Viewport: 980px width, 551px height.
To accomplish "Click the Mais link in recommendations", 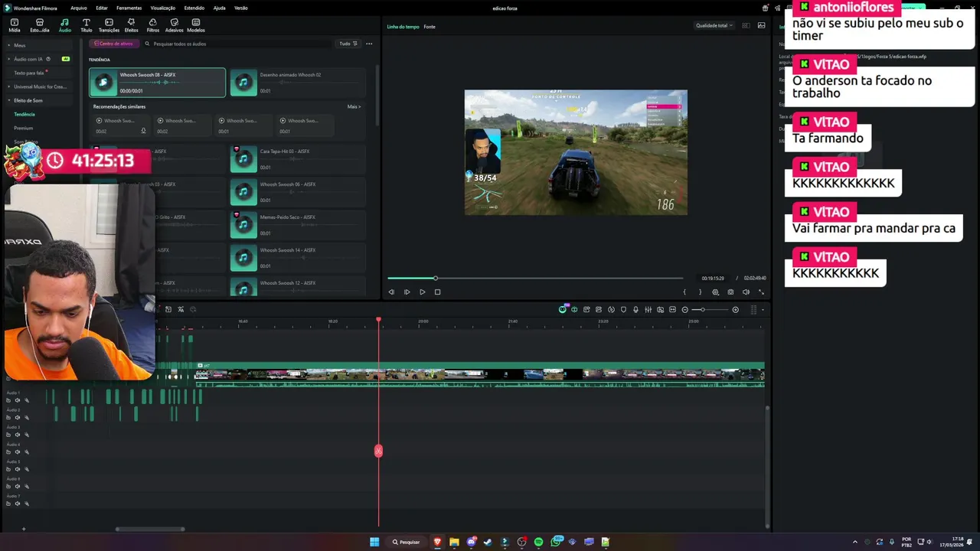I will 354,106.
